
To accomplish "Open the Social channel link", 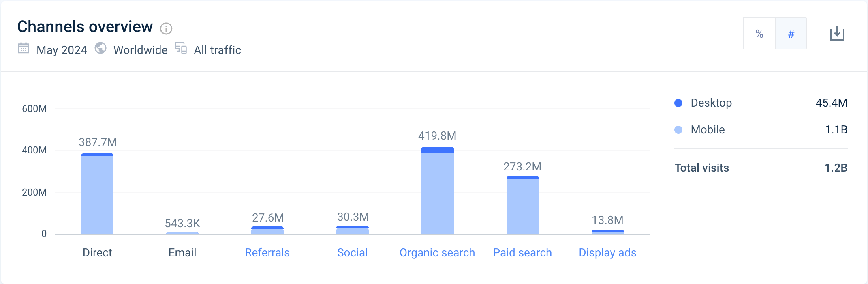I will (x=353, y=252).
